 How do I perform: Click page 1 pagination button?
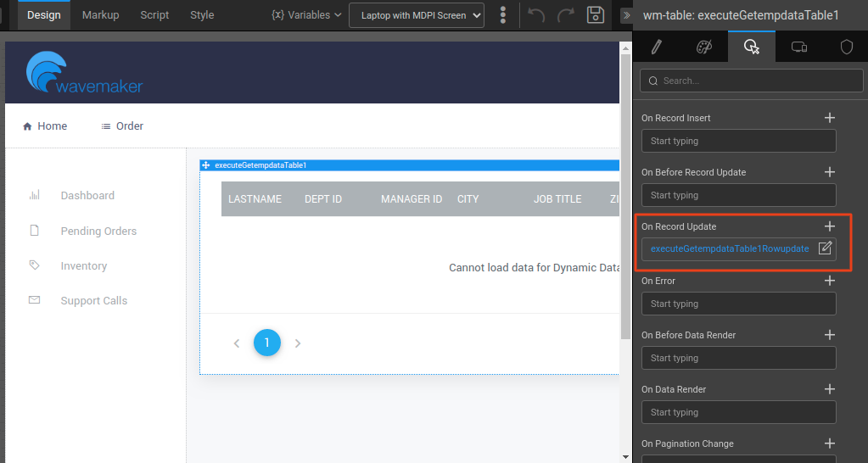[x=266, y=343]
